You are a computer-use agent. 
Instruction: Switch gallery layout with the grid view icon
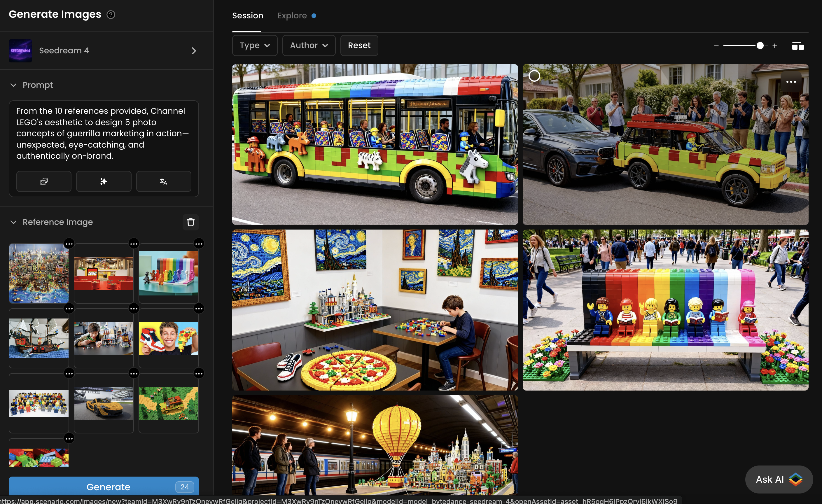(x=798, y=46)
